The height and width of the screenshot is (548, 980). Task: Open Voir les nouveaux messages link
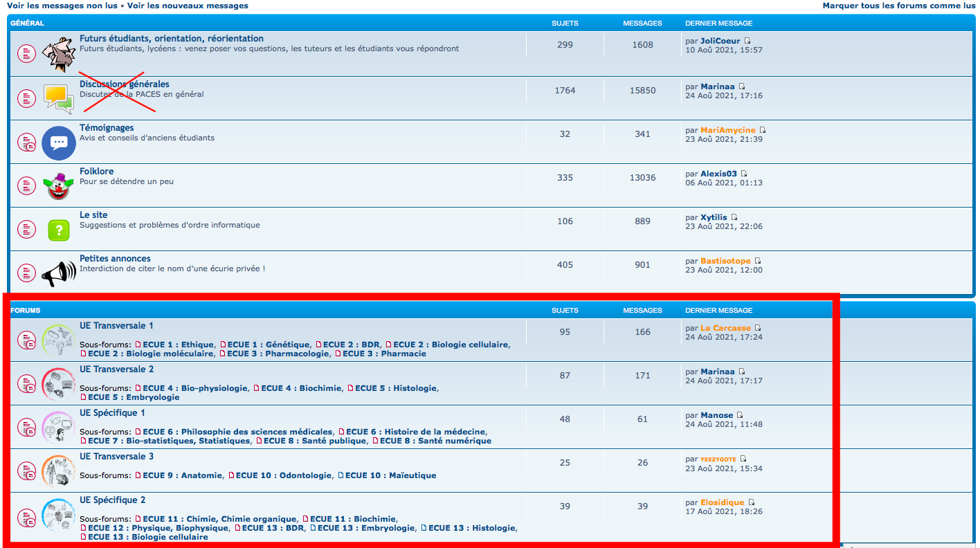pos(187,6)
